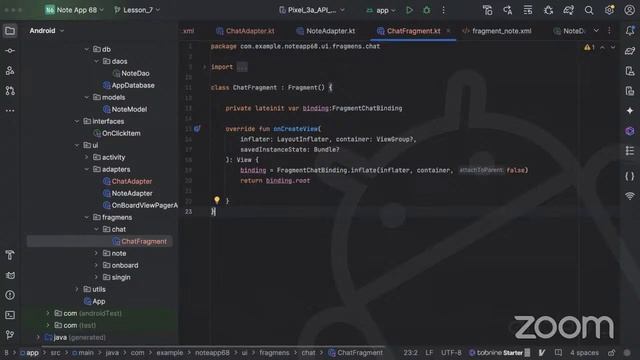Viewport: 640px width, 360px height.
Task: Open the Terminal tool window
Action: tap(10, 315)
